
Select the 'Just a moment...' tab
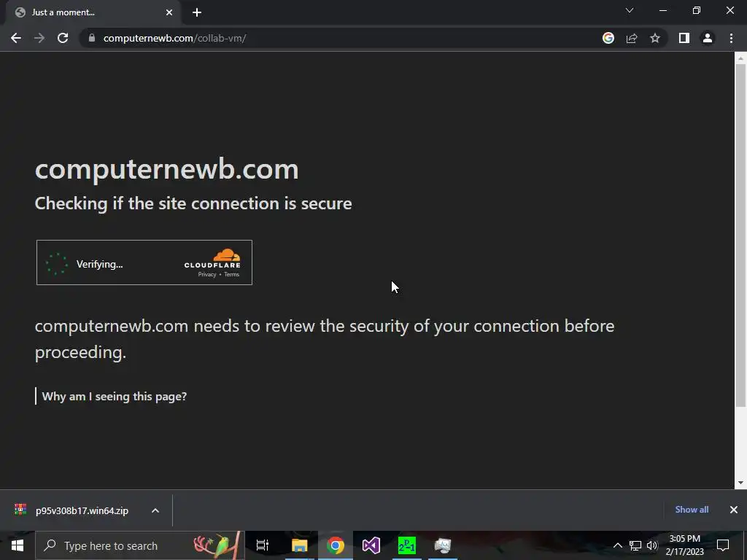[x=93, y=12]
